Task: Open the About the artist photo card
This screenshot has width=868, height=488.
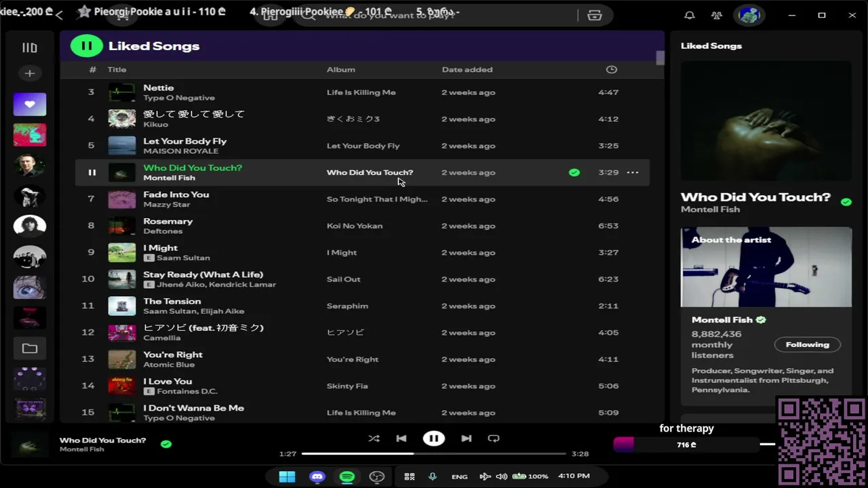Action: [766, 267]
